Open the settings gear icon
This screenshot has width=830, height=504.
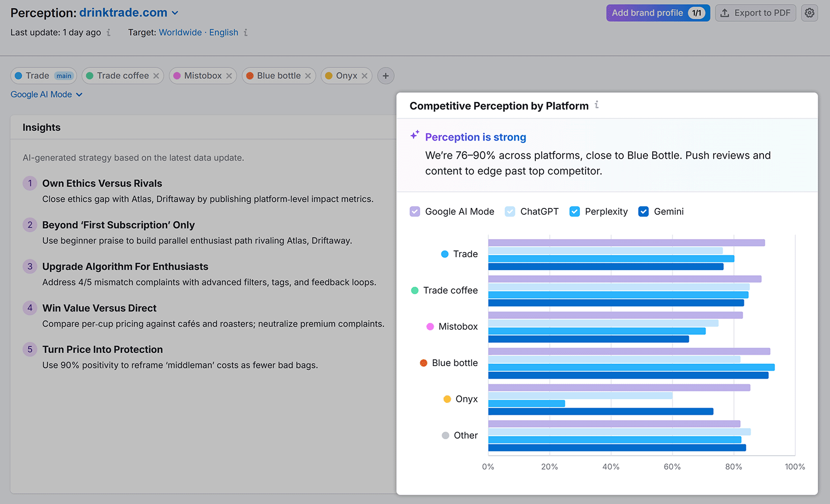click(809, 13)
